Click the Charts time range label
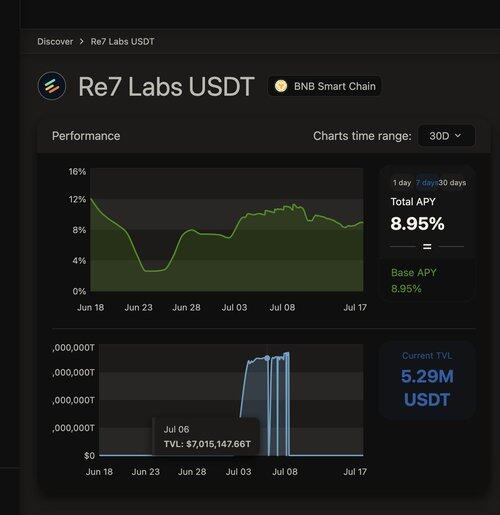Image resolution: width=500 pixels, height=515 pixels. tap(362, 136)
